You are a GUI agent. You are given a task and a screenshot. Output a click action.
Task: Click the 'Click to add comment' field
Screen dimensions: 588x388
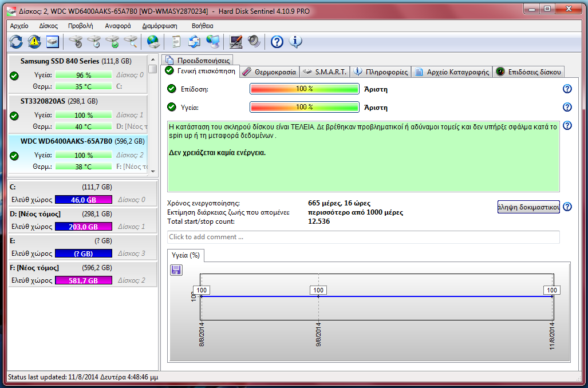click(x=364, y=237)
